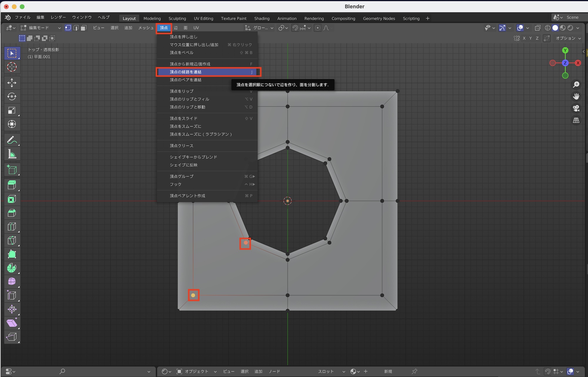Image resolution: width=588 pixels, height=377 pixels.
Task: Choose the Knife tool
Action: 12,240
